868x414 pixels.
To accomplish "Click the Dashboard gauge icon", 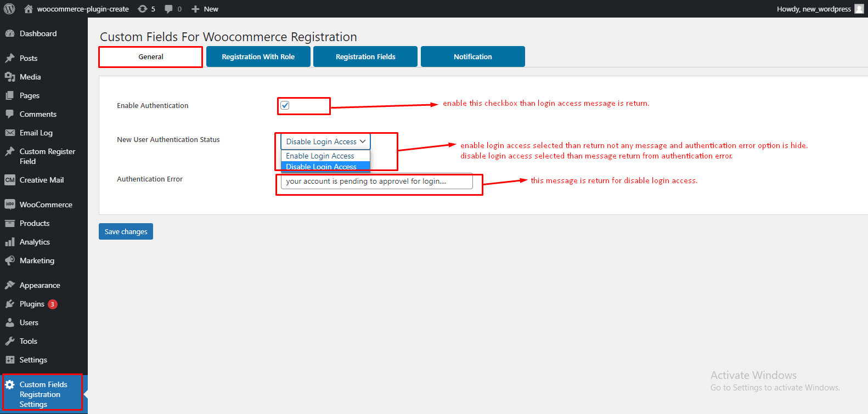I will [x=10, y=33].
